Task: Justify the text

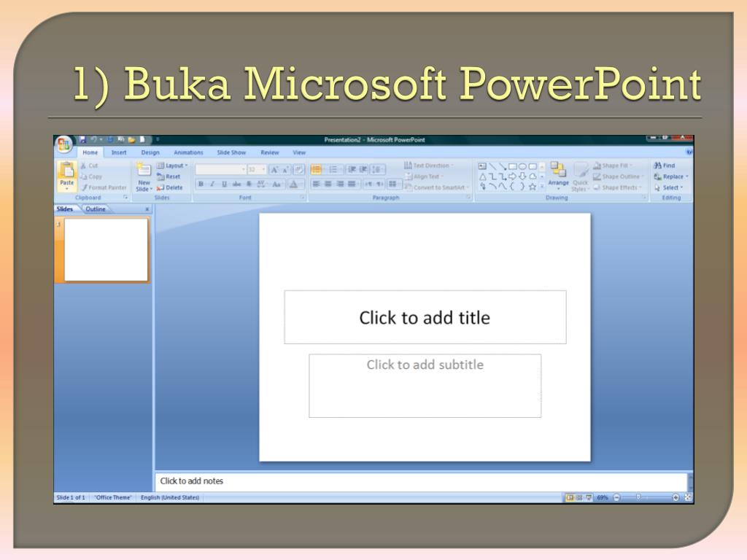Action: pyautogui.click(x=352, y=184)
